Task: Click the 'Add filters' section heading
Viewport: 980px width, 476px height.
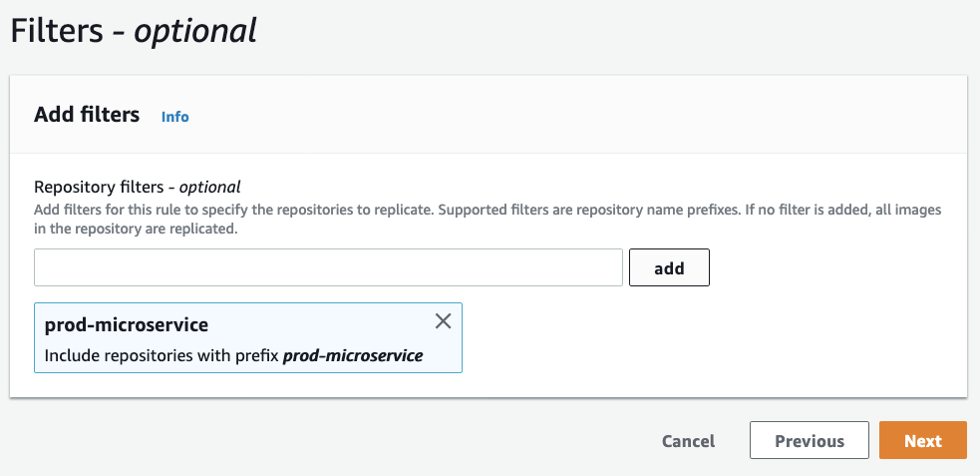Action: (87, 115)
